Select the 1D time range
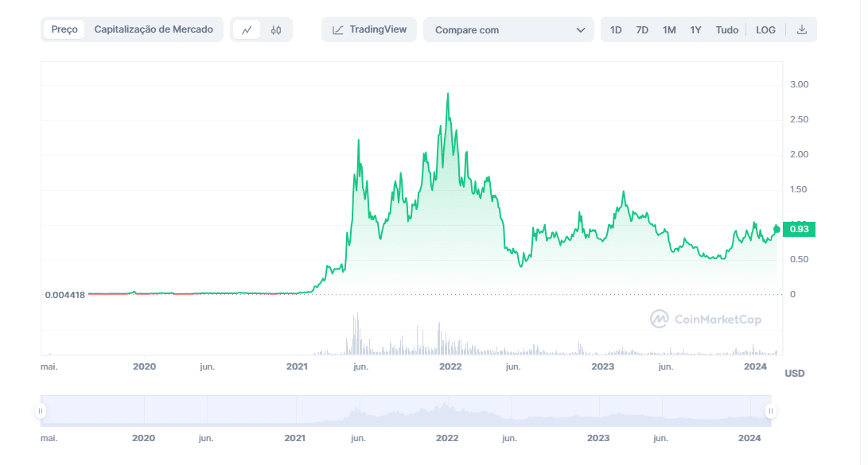868x465 pixels. pos(616,30)
